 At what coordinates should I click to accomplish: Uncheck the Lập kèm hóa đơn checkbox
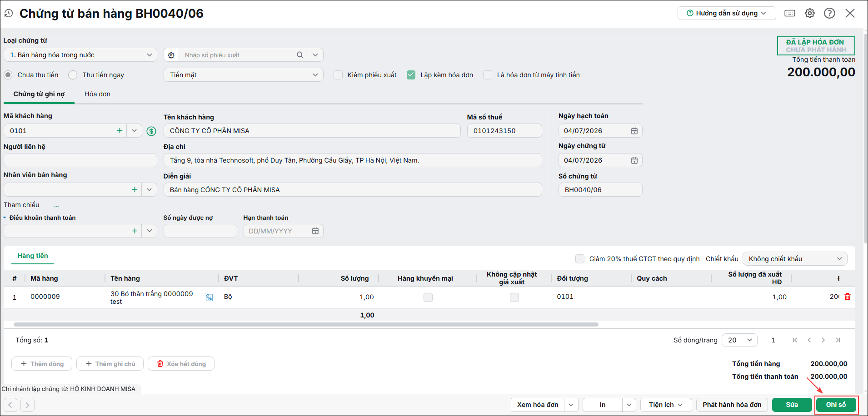(411, 75)
